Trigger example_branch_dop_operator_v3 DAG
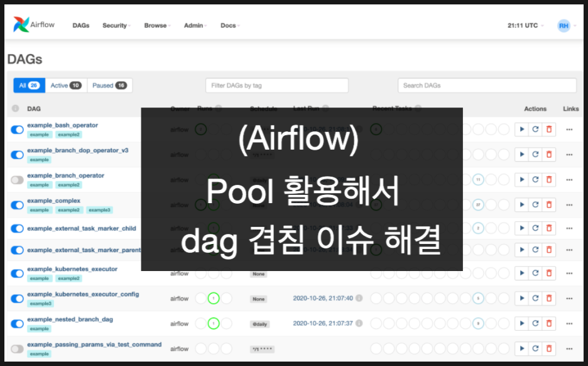 pos(521,155)
